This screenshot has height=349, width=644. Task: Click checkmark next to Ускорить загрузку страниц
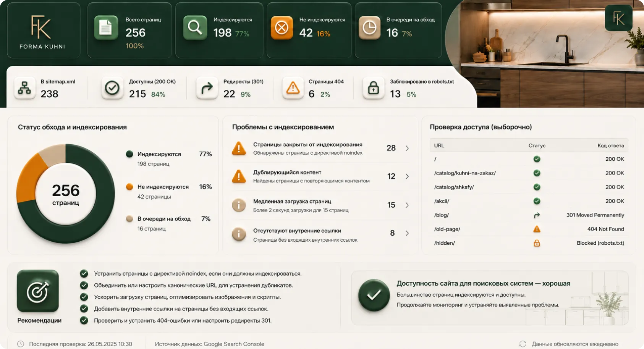pos(84,297)
